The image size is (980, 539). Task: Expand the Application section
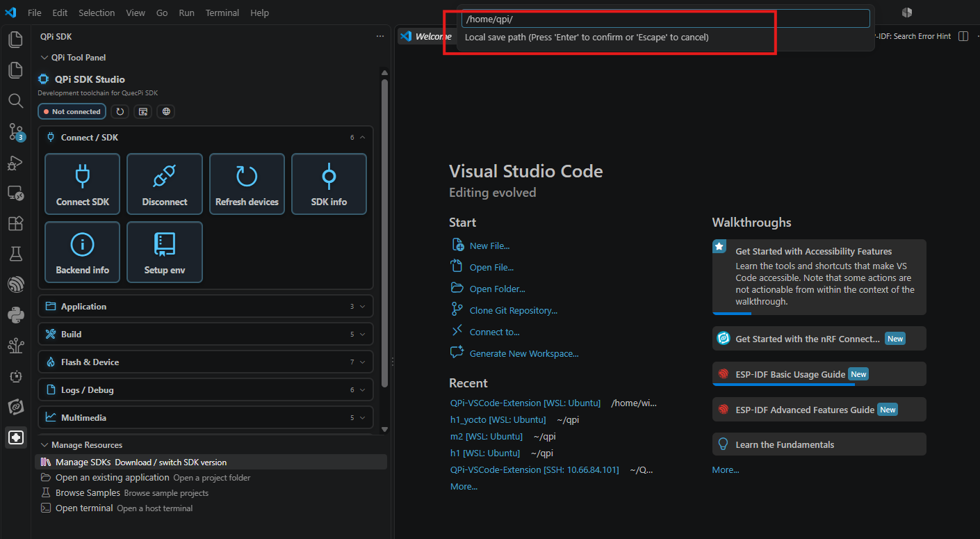206,306
